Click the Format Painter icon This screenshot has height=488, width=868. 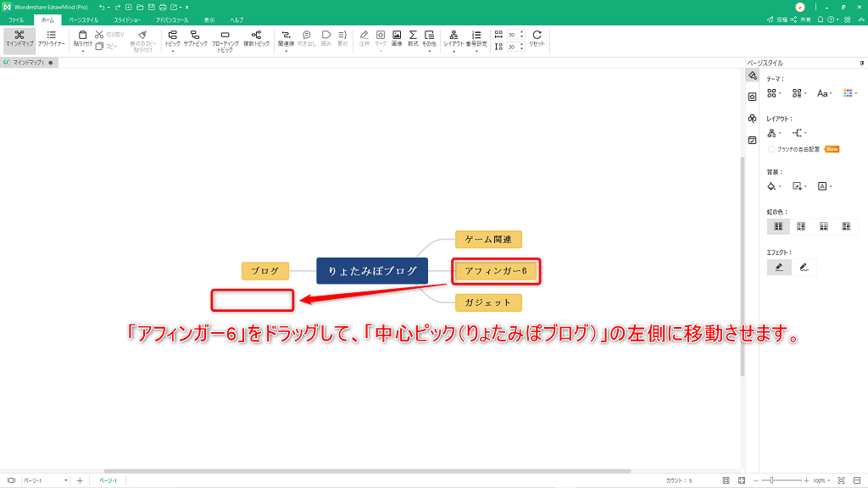coord(142,35)
